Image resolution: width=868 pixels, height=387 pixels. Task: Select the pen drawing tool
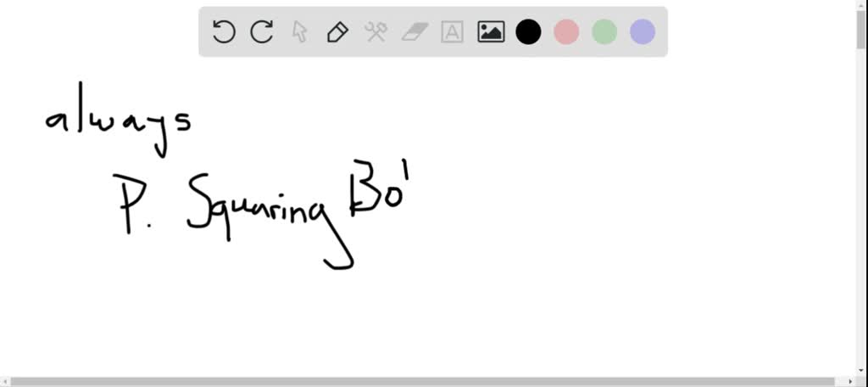tap(337, 32)
